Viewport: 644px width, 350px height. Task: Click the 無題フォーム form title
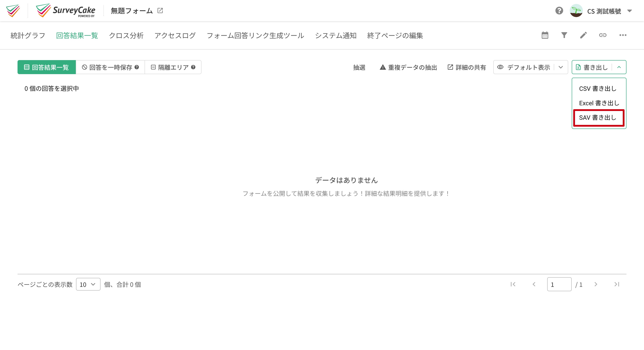coord(131,11)
